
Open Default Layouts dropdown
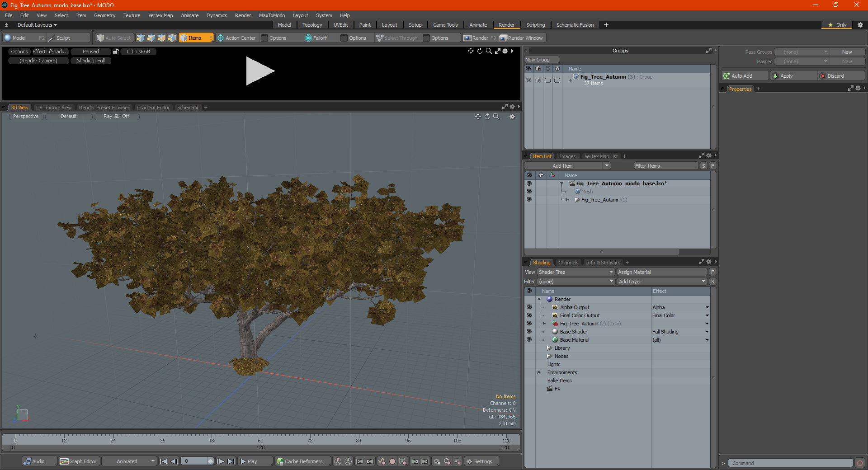(37, 25)
